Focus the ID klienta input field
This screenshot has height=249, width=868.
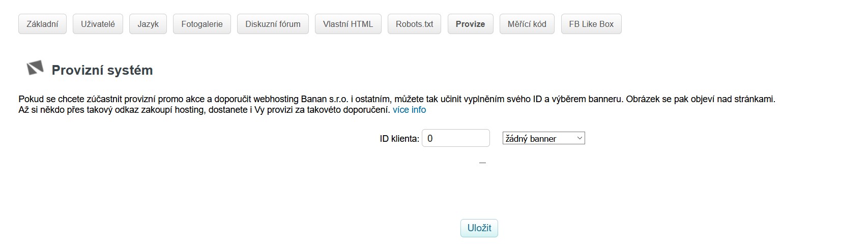click(455, 138)
